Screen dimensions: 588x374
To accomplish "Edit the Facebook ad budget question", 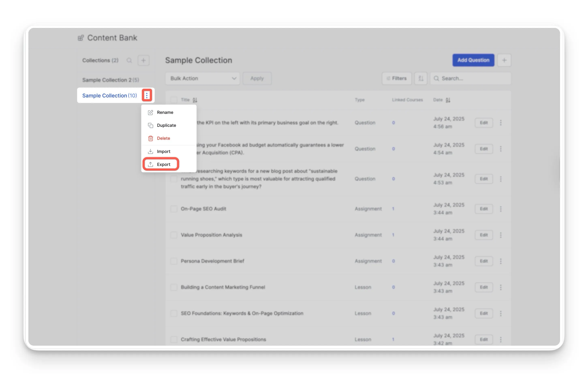I will click(x=483, y=149).
